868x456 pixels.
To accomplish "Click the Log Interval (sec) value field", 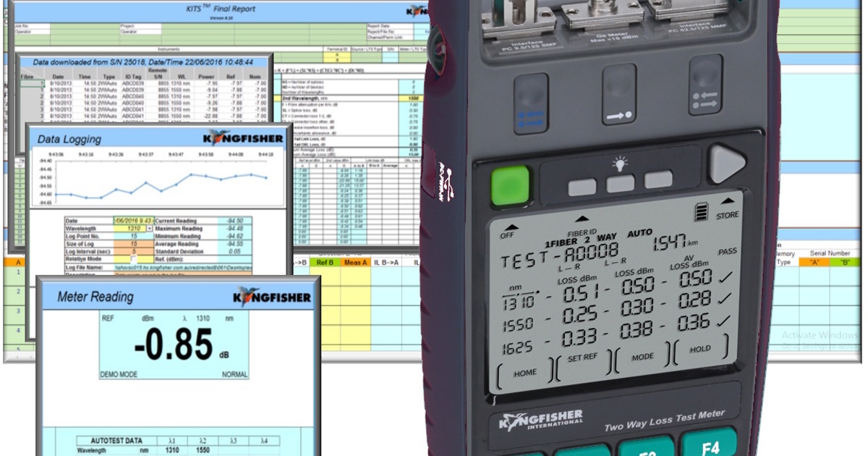I will [133, 252].
